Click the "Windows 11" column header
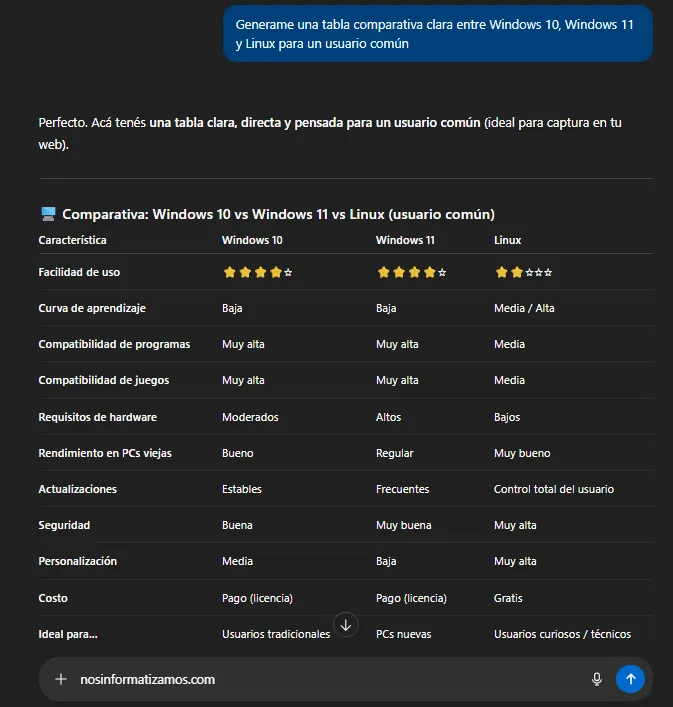 405,240
